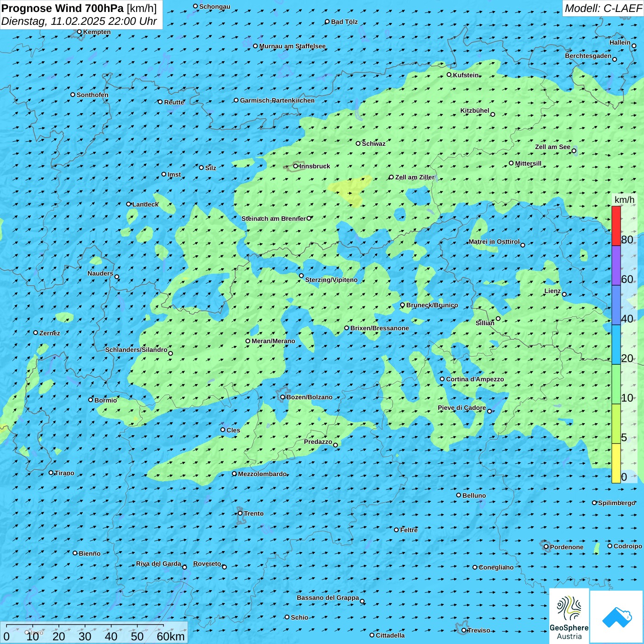Click the Treviso city marker
This screenshot has height=644, width=644.
coord(464,630)
